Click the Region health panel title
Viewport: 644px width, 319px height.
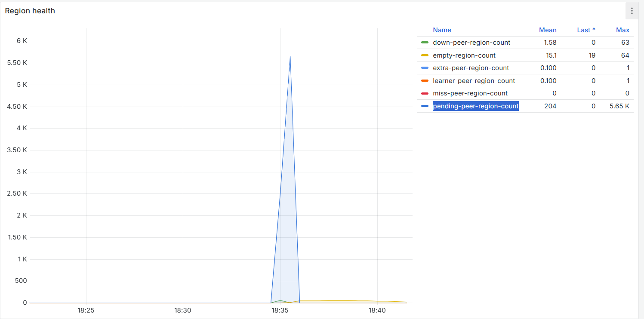pyautogui.click(x=30, y=11)
